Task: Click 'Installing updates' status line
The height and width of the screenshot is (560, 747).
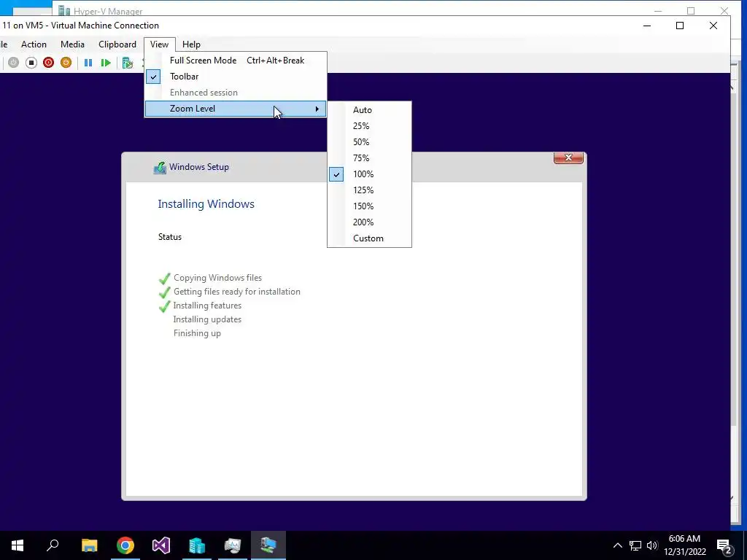Action: pyautogui.click(x=207, y=319)
